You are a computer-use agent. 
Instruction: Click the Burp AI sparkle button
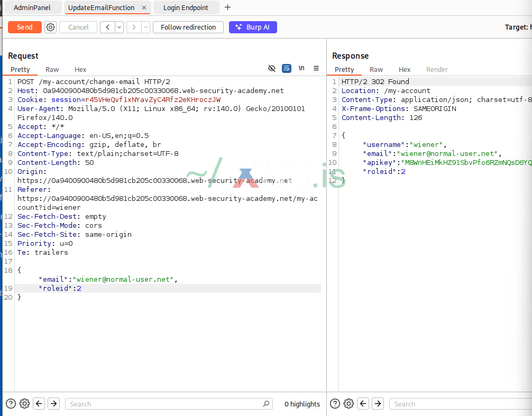coord(253,27)
